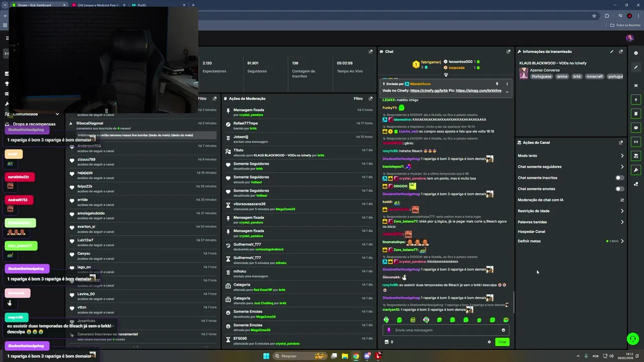The height and width of the screenshot is (362, 644).
Task: Edit stream info with pencil icon in panel header
Action: [612, 51]
